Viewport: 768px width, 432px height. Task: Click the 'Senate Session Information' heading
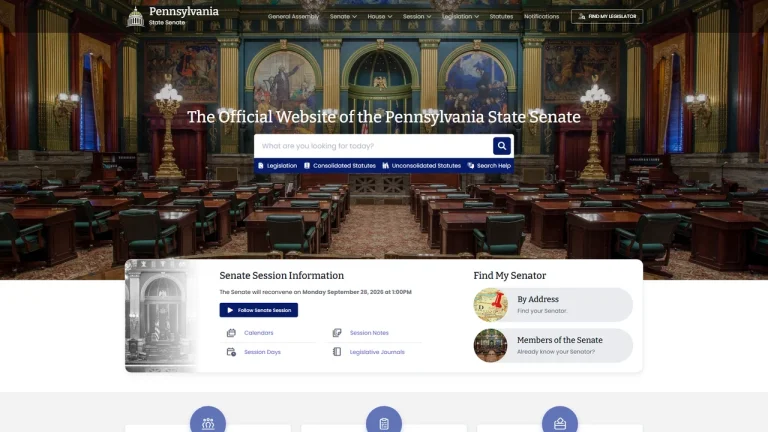click(282, 275)
